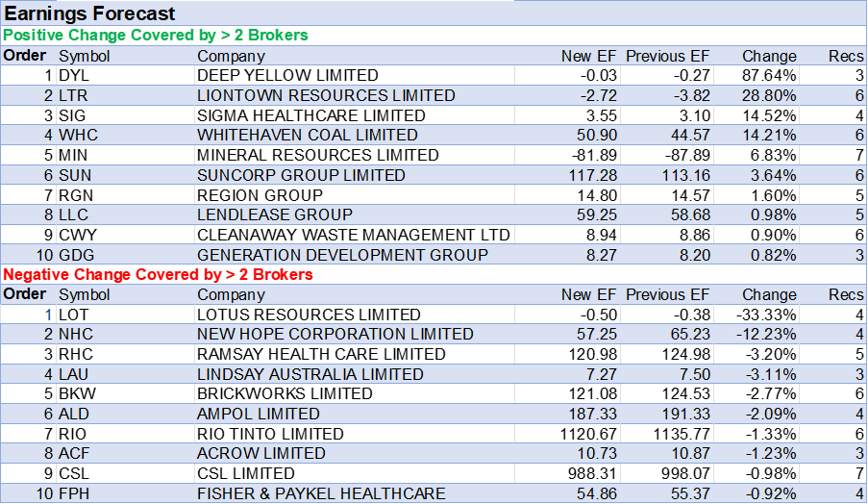Click the ALD symbol cell

tap(74, 414)
